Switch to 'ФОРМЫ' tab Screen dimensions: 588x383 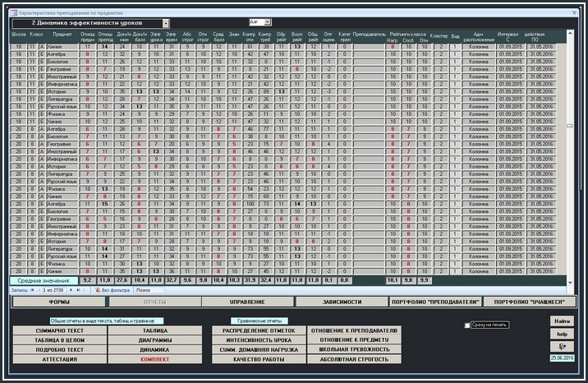(57, 302)
